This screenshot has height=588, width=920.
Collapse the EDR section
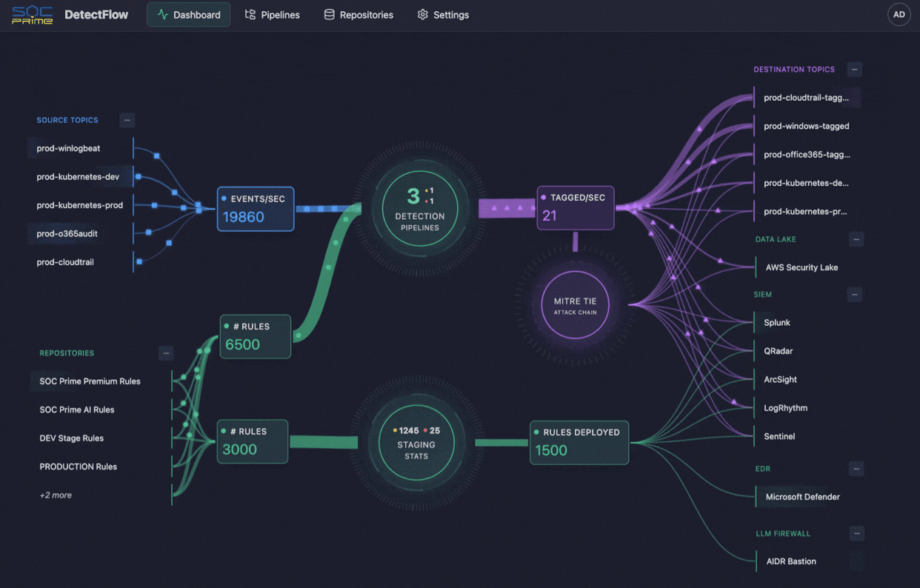[x=856, y=469]
